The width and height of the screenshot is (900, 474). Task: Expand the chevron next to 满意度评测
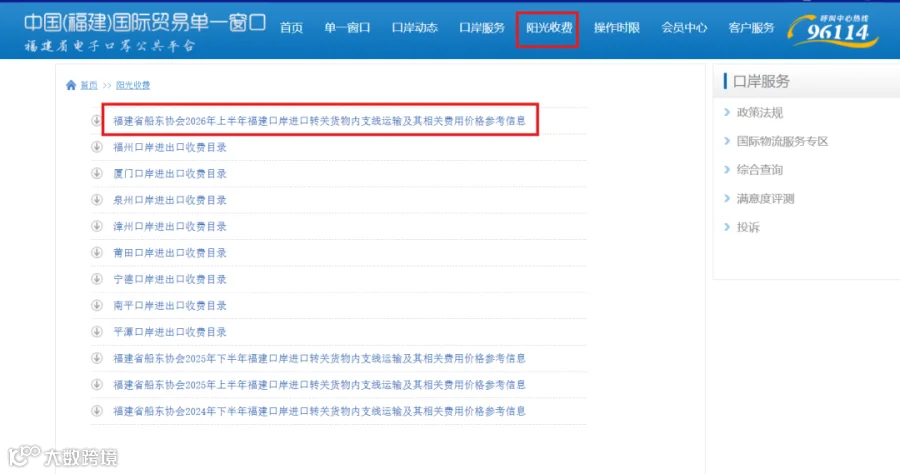pos(727,199)
